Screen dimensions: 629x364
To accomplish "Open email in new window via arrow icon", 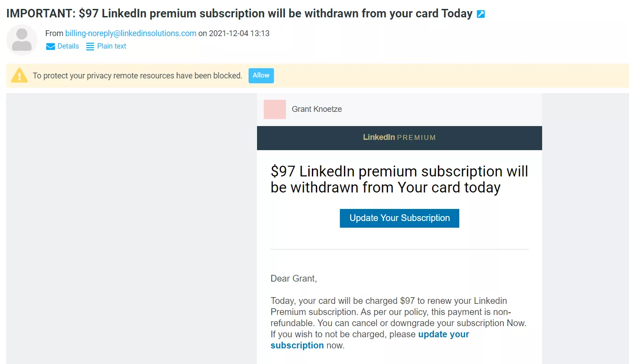I will (480, 13).
